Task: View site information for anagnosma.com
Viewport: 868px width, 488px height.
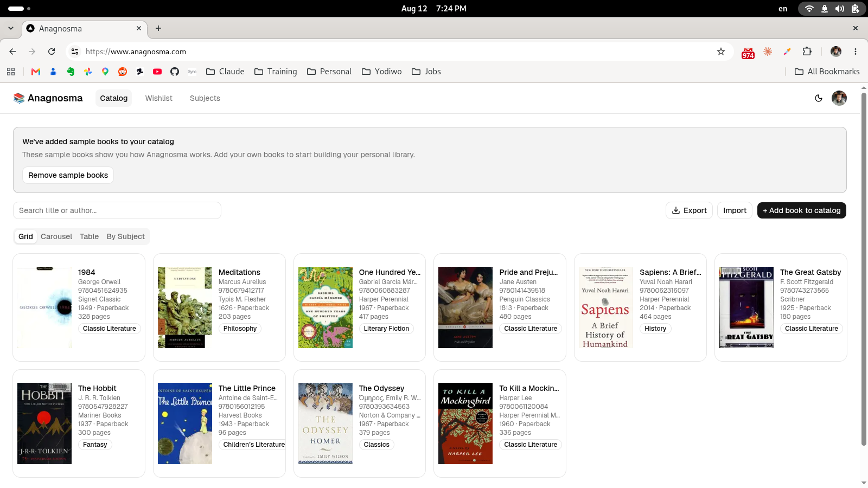Action: (75, 52)
